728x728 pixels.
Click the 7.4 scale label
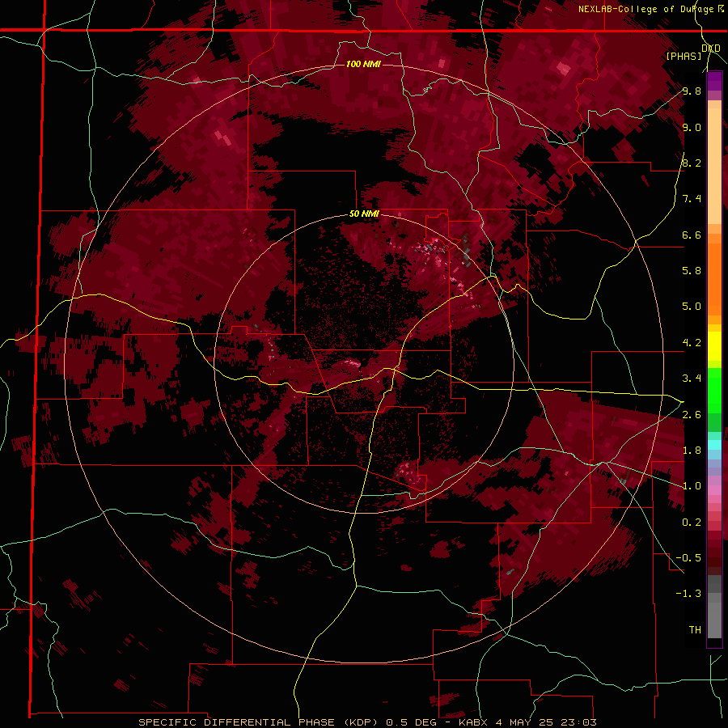(692, 199)
